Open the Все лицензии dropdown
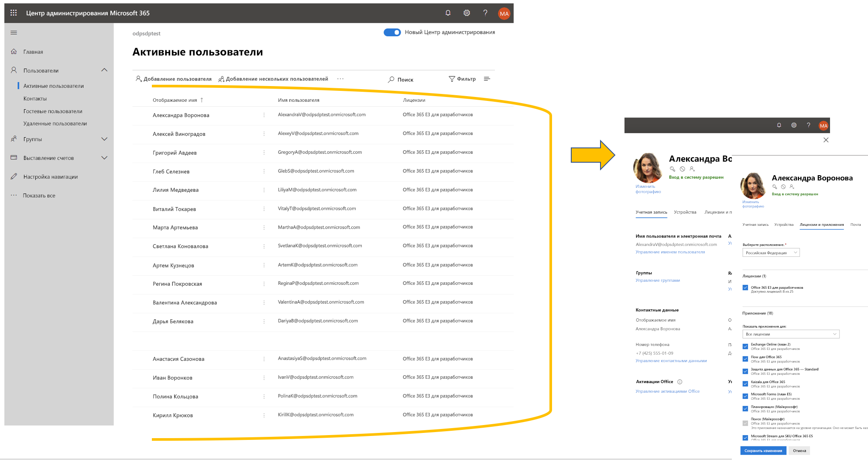Viewport: 868px width, 460px height. (x=791, y=334)
